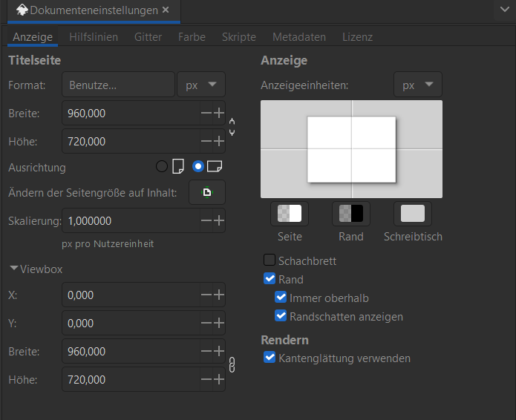This screenshot has height=420, width=516.
Task: Toggle the Viewbox width-height chain link icon
Action: coord(232,365)
